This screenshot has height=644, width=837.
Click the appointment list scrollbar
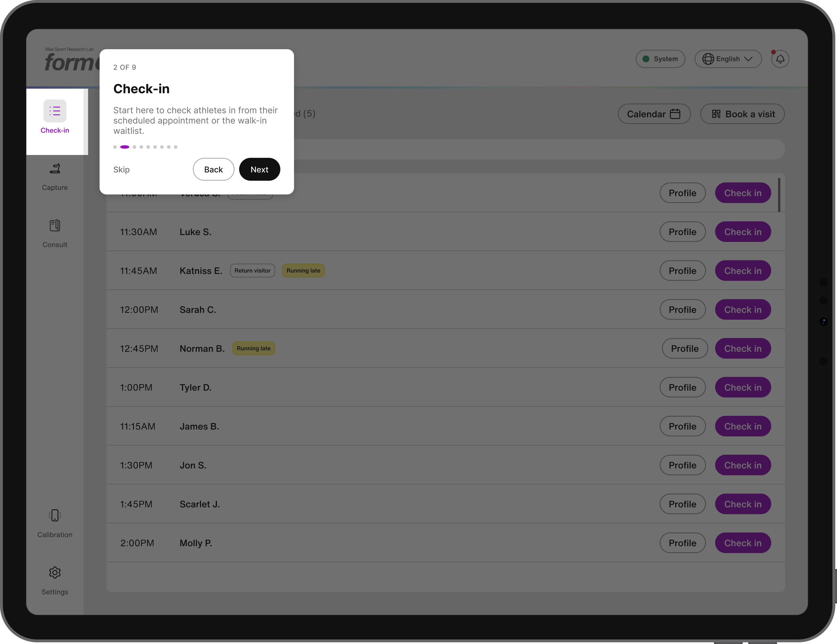(779, 194)
